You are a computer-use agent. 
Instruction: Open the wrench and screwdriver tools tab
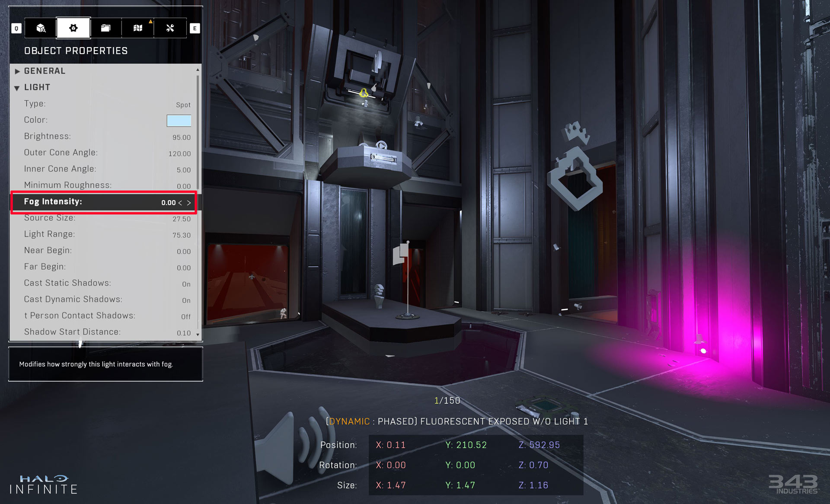point(170,28)
